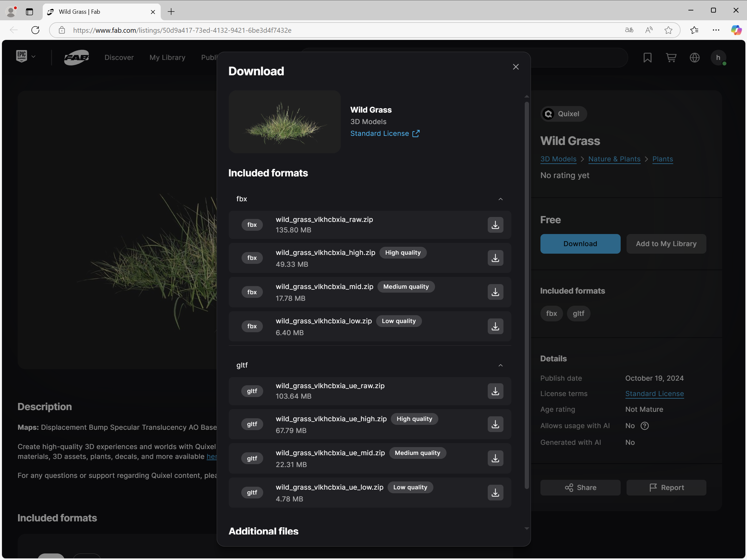Collapse the fbx formats section

pos(500,199)
